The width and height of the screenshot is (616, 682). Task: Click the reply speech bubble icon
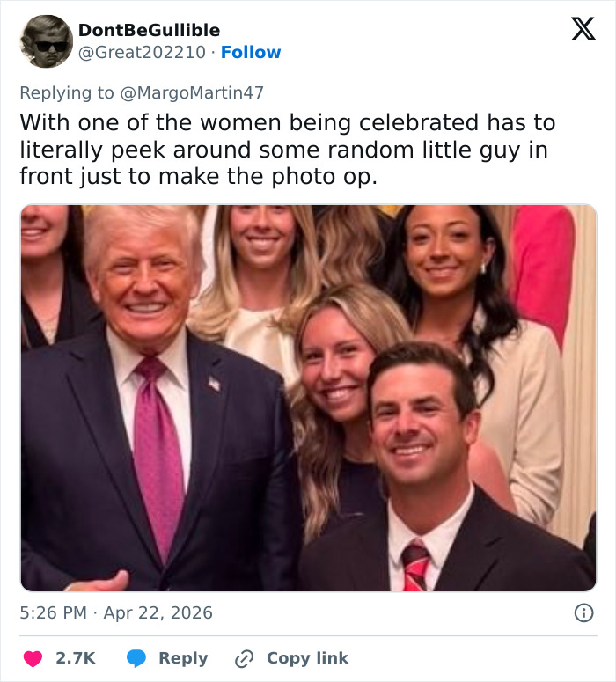136,657
